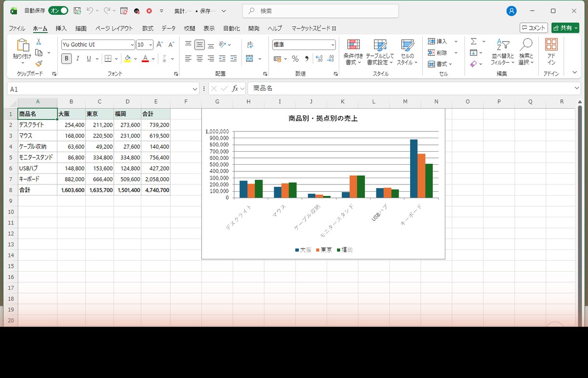The width and height of the screenshot is (588, 378).
Task: Open the Yu Gothic UI font name dropdown
Action: [x=132, y=45]
